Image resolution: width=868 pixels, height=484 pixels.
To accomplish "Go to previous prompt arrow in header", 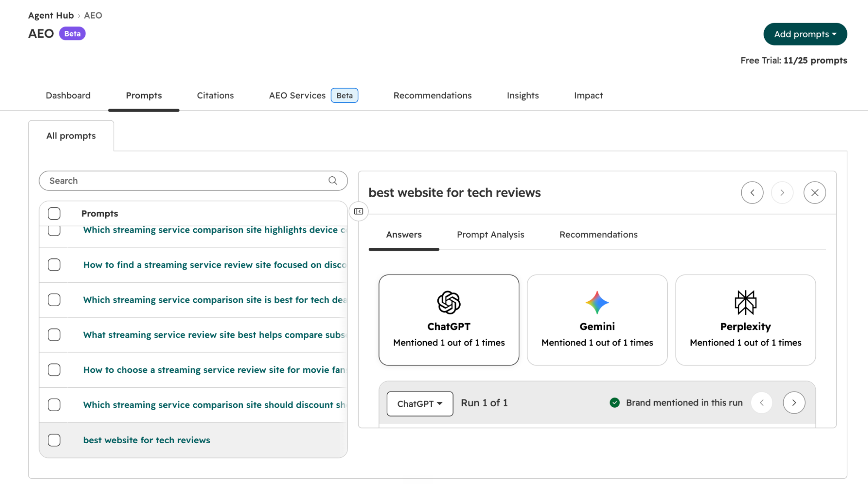I will point(752,193).
